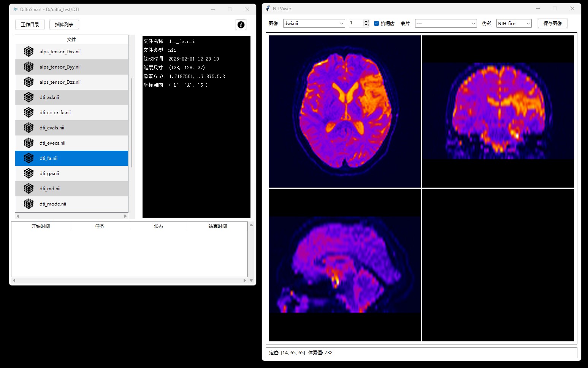Select file dti_md.nii
Image resolution: width=588 pixels, height=368 pixels.
pos(71,189)
